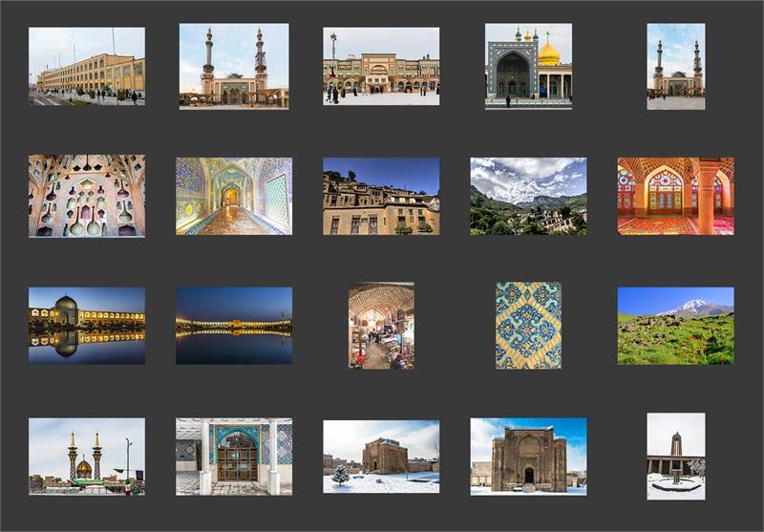Select the blue and yellow tile pattern photo

click(x=529, y=326)
